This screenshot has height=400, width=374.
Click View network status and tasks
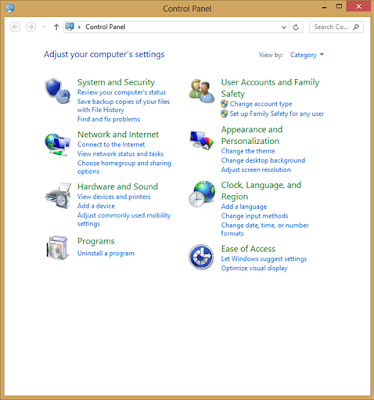coord(120,154)
